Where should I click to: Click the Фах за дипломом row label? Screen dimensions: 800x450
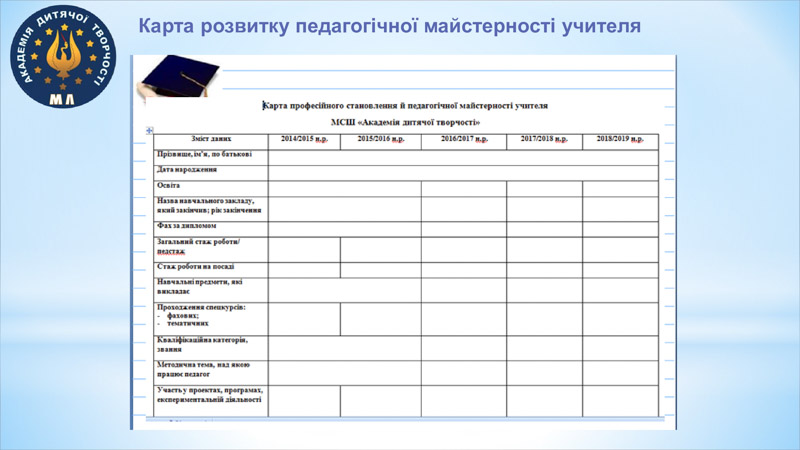(x=187, y=226)
